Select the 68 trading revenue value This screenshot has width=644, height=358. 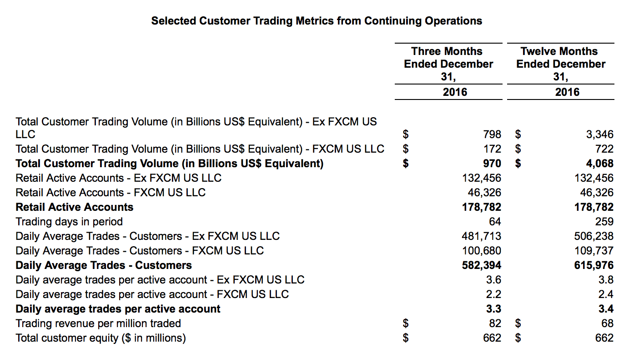(607, 323)
